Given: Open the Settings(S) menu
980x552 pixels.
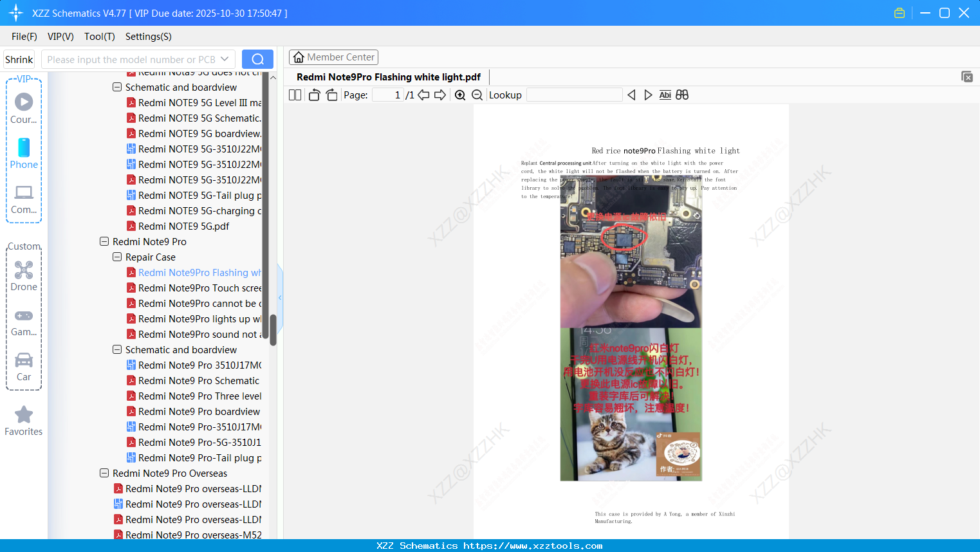Looking at the screenshot, I should point(149,37).
